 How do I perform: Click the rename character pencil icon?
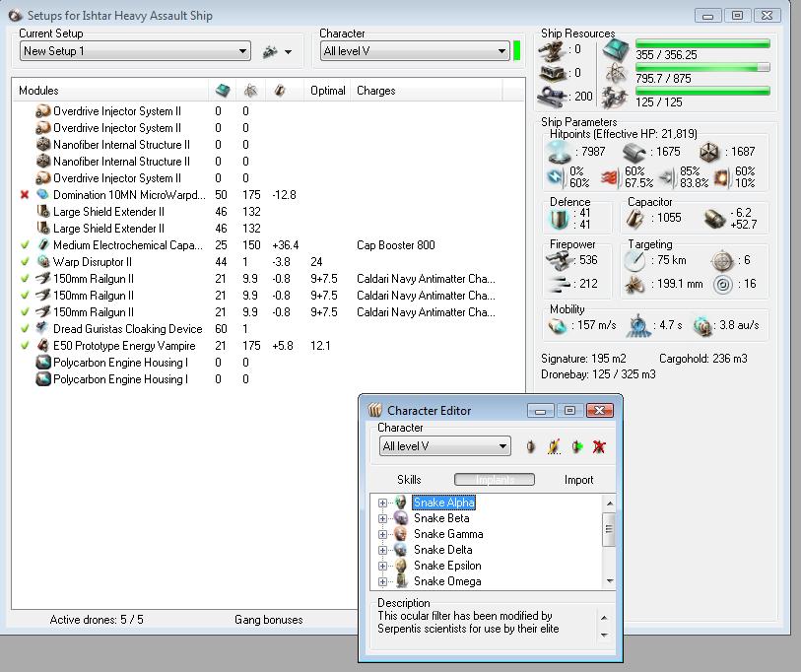point(554,446)
